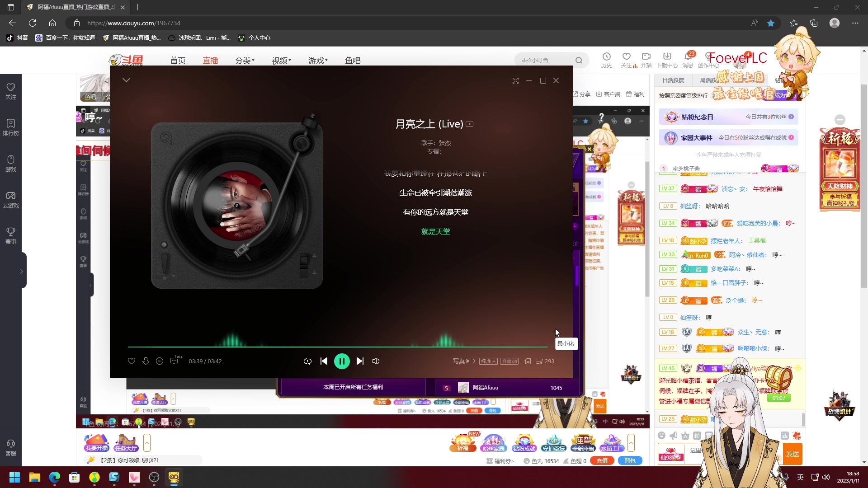Open the 标准 quality dropdown
Screen dimensions: 868x488
[x=488, y=361]
